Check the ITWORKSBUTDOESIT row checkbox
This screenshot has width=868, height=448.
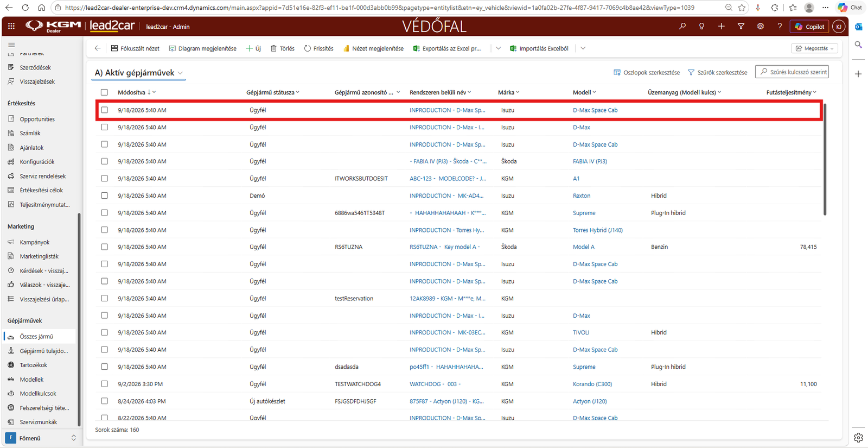[104, 178]
